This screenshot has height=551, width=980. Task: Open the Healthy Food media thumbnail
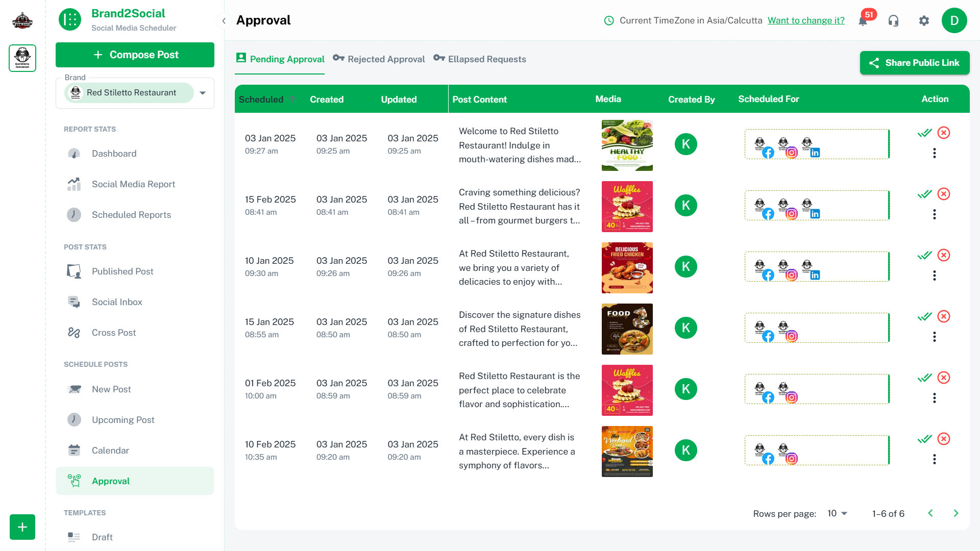pos(627,145)
